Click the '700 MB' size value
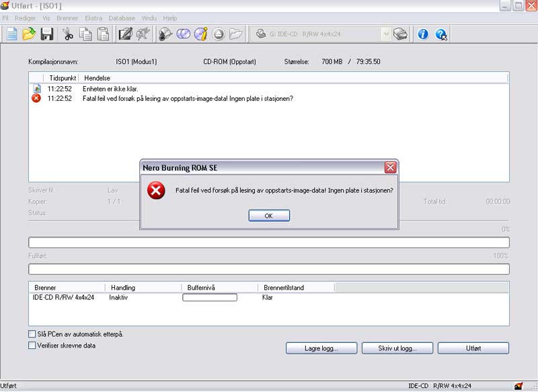The image size is (538, 392). pyautogui.click(x=332, y=62)
